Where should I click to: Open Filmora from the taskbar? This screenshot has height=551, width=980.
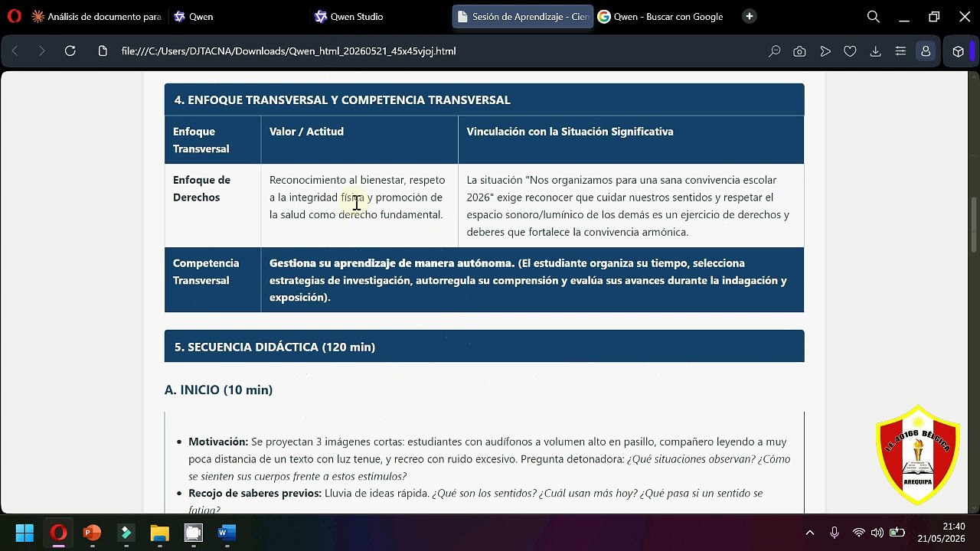pos(126,533)
